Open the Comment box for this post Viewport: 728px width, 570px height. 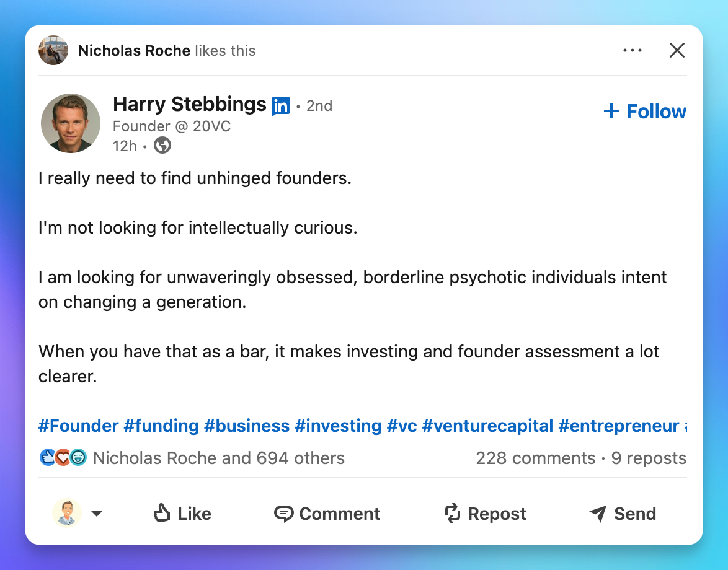pos(327,514)
